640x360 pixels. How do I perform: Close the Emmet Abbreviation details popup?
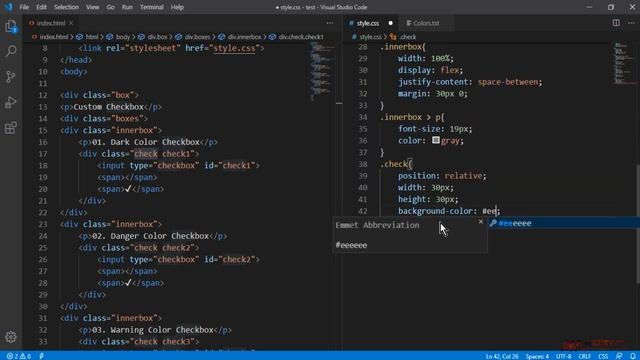coord(480,222)
